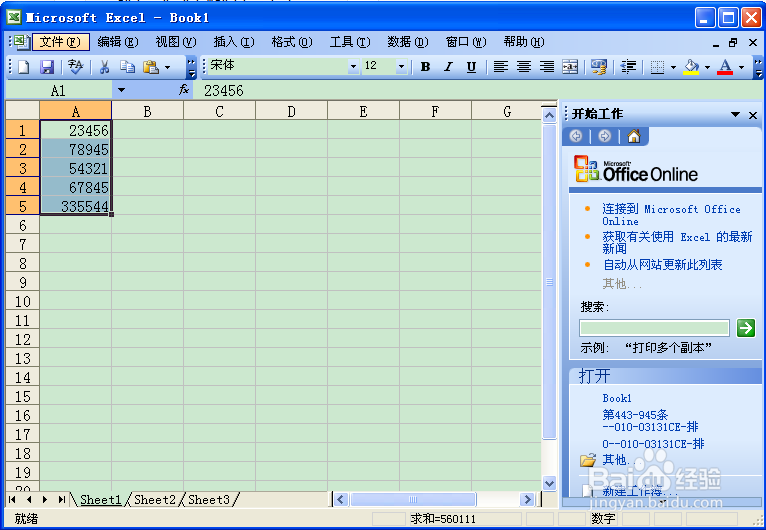
Task: Open the 插入 menu
Action: click(234, 42)
